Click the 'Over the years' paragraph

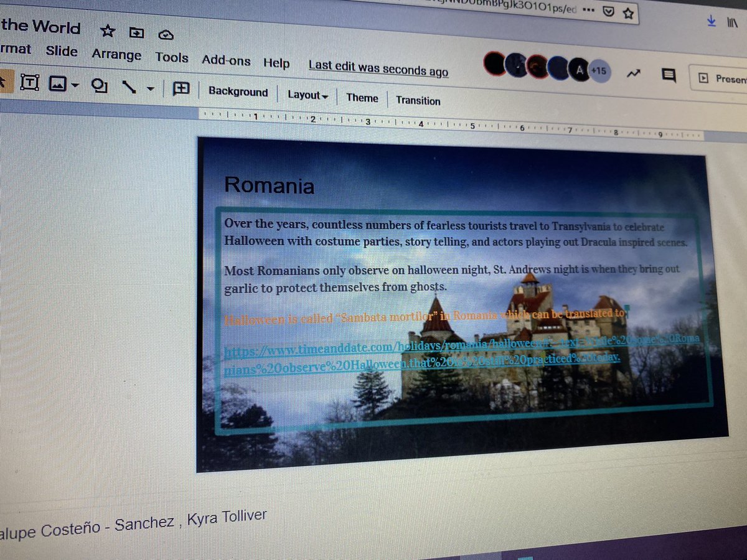point(455,233)
